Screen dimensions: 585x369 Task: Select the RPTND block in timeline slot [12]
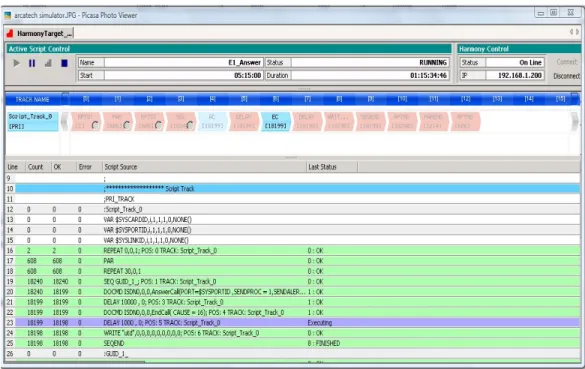(x=465, y=121)
